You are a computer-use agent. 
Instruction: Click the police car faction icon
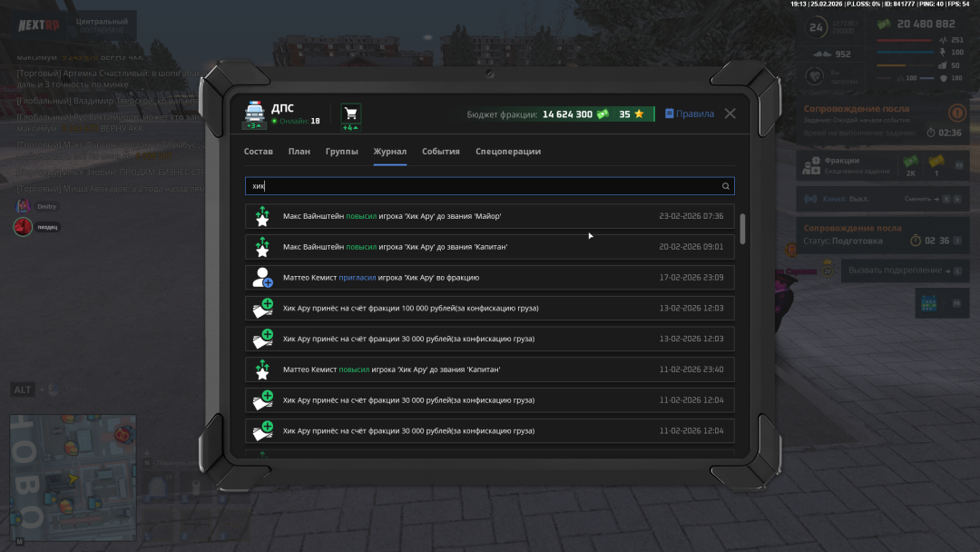254,113
